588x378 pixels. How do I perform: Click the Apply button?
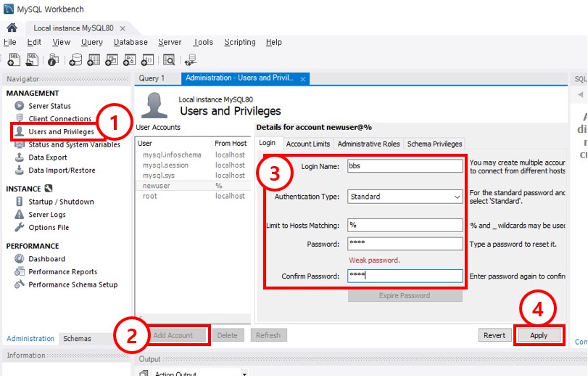[x=539, y=335]
